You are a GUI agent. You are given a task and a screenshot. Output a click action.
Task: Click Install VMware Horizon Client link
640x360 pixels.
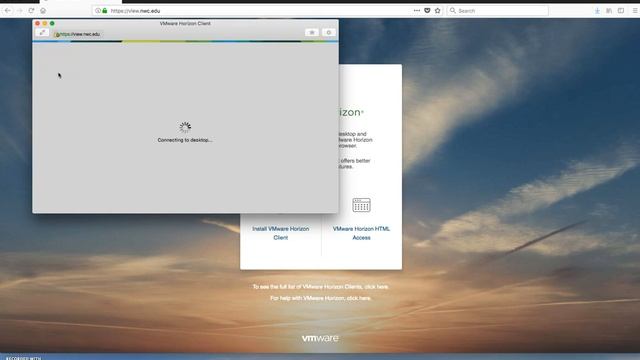pos(280,233)
